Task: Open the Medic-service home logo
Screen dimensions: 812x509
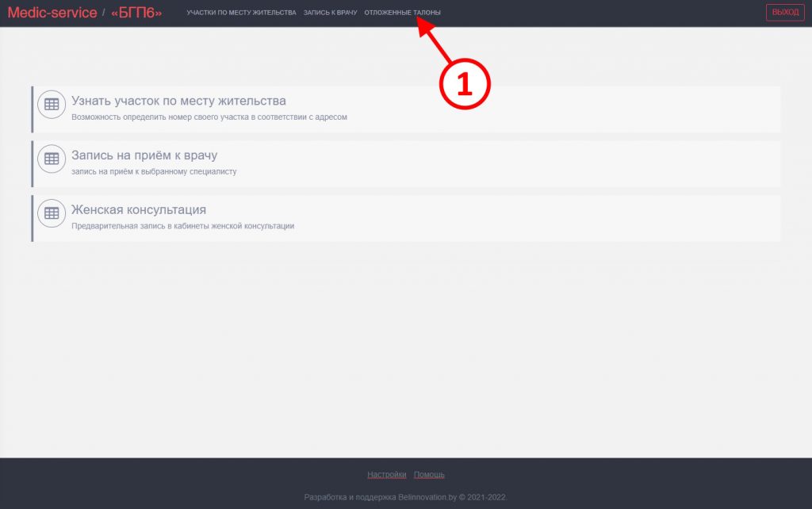Action: tap(52, 13)
